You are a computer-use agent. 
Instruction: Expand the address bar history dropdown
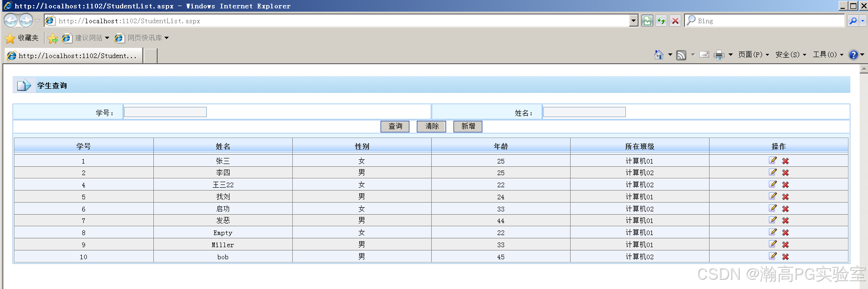634,20
